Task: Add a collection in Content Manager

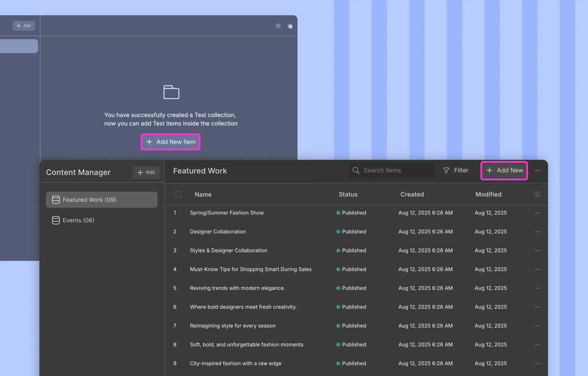Action: [146, 172]
